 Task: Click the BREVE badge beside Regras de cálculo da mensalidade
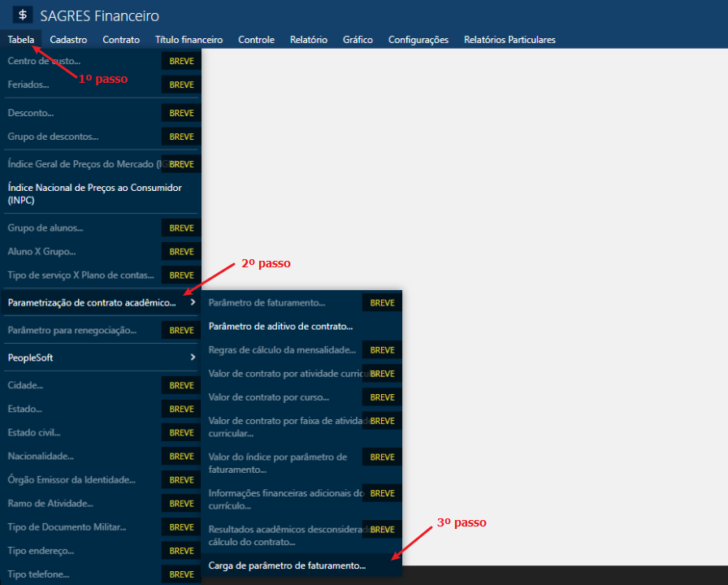click(381, 349)
